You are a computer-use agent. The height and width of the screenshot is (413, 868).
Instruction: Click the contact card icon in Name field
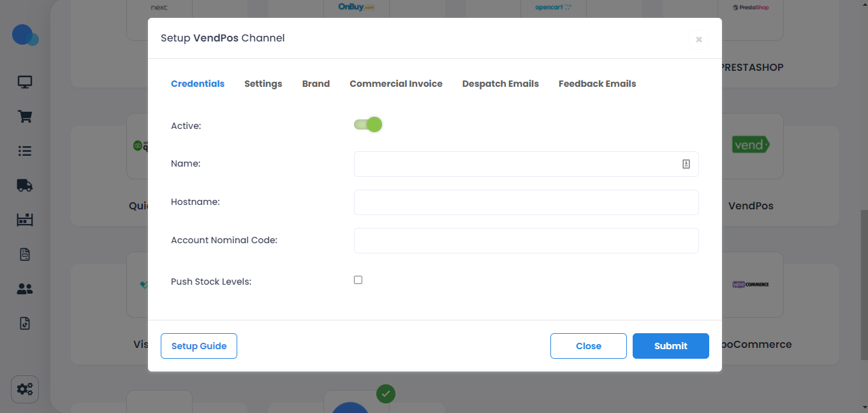(686, 164)
